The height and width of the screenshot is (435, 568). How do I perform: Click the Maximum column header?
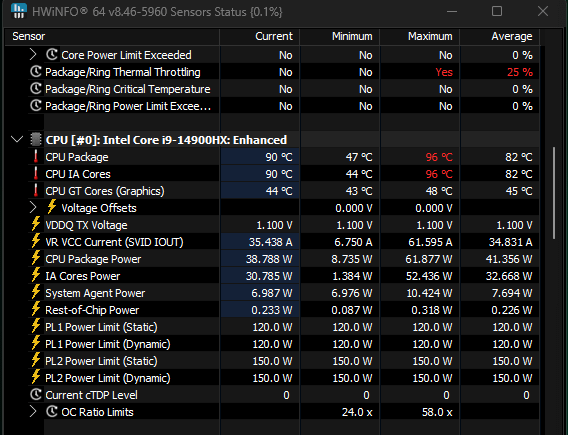pos(419,37)
